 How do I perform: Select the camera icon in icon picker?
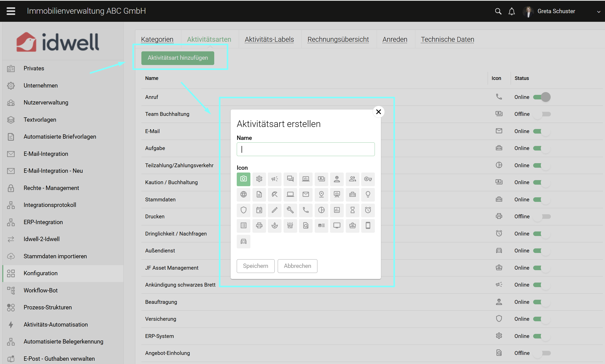tap(243, 179)
